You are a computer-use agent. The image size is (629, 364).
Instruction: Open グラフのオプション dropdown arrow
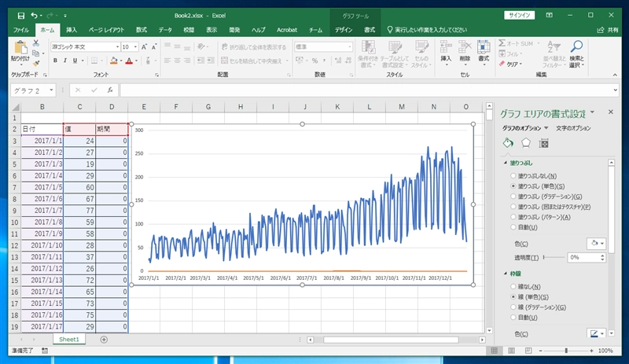point(546,128)
